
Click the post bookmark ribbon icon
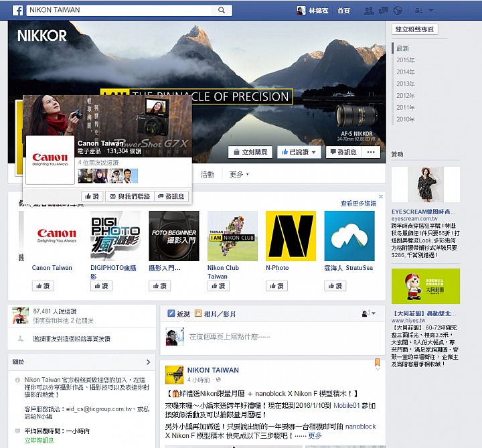[377, 362]
